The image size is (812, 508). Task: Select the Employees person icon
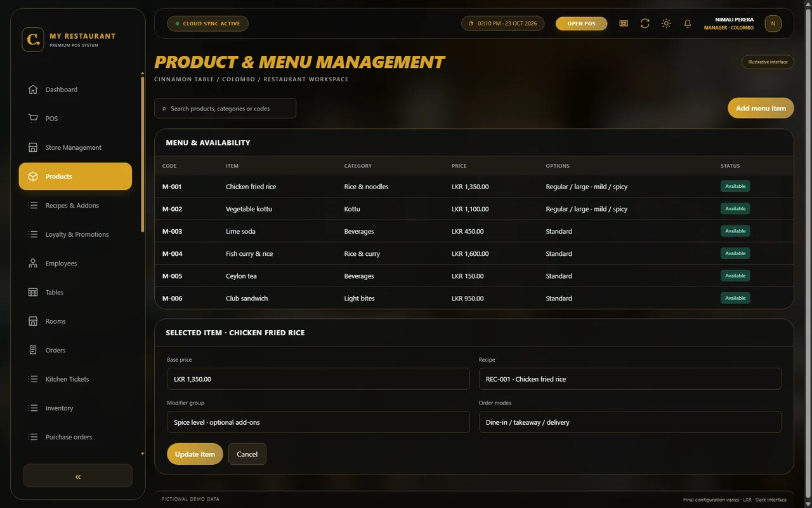click(33, 264)
